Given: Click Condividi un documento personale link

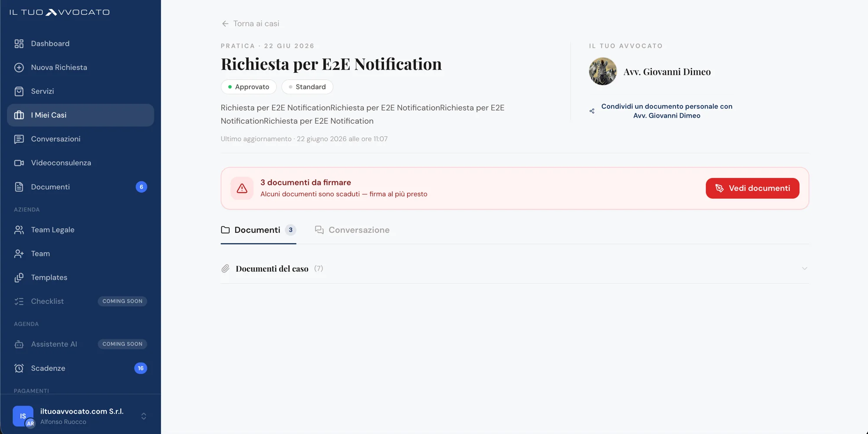Looking at the screenshot, I should (667, 111).
